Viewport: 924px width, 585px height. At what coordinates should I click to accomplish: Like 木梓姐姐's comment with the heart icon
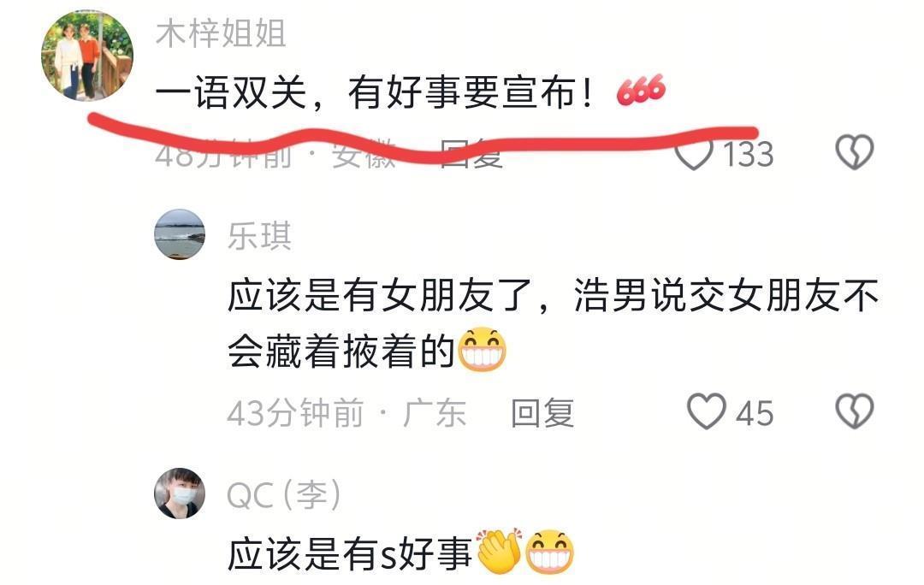(694, 154)
